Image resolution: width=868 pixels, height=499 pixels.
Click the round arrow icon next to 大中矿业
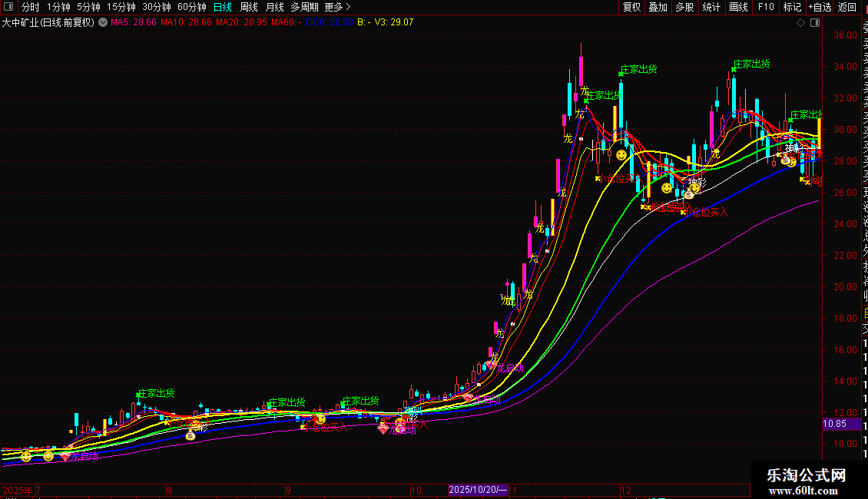coord(103,23)
